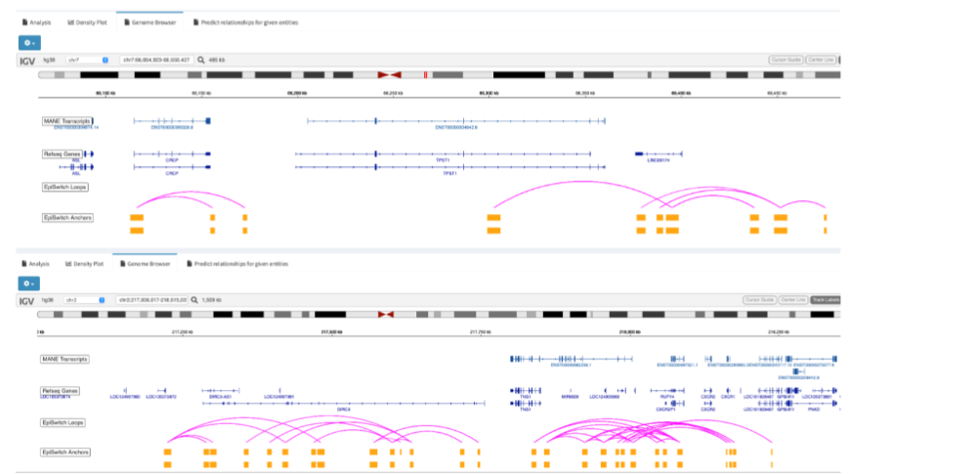Screen dimensions: 980x474
Task: Toggle Track Labels in bottom browser
Action: [x=825, y=300]
